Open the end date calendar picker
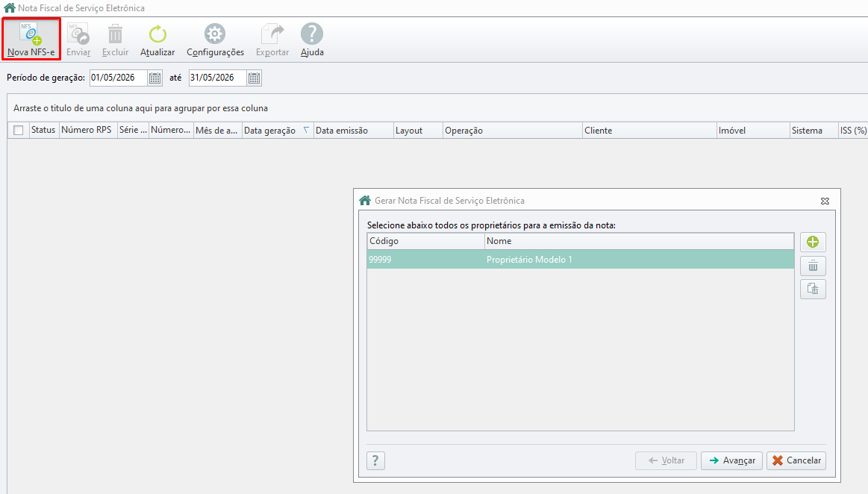The image size is (868, 494). click(254, 78)
